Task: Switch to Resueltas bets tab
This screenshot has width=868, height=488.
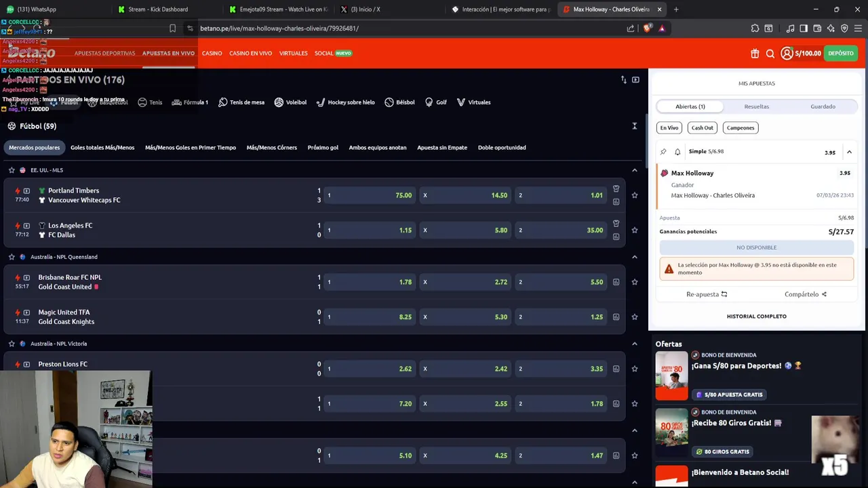Action: click(757, 106)
